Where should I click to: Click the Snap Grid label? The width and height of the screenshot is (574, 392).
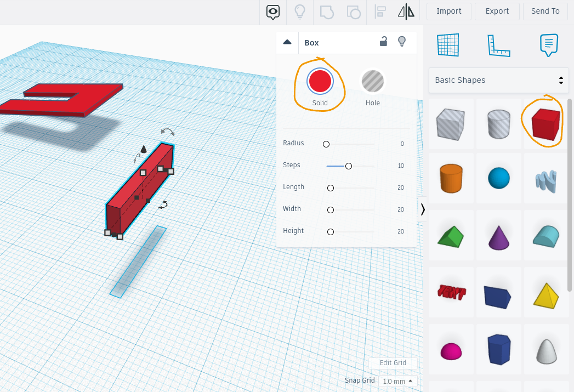pyautogui.click(x=360, y=380)
